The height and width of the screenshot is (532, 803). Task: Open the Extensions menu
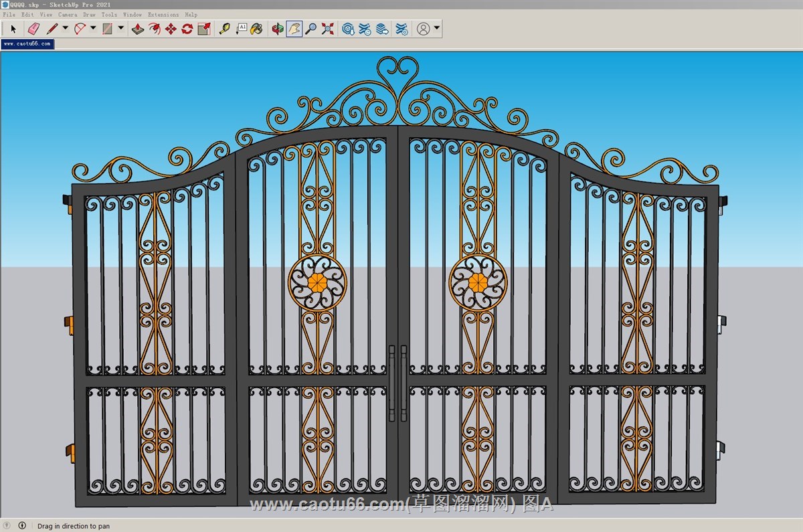coord(163,14)
